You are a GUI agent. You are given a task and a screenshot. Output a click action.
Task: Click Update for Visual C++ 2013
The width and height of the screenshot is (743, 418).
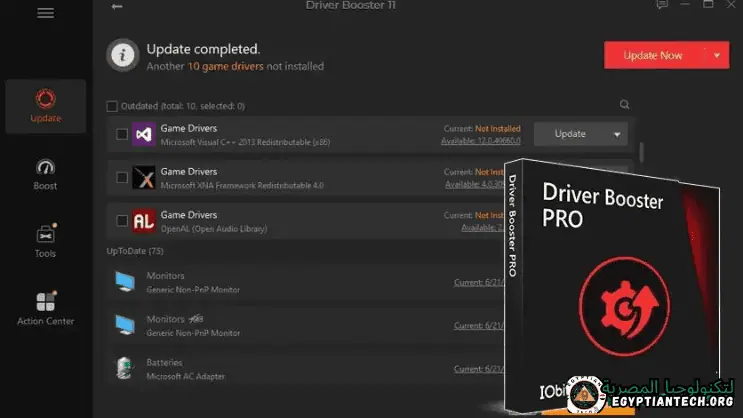click(x=570, y=134)
